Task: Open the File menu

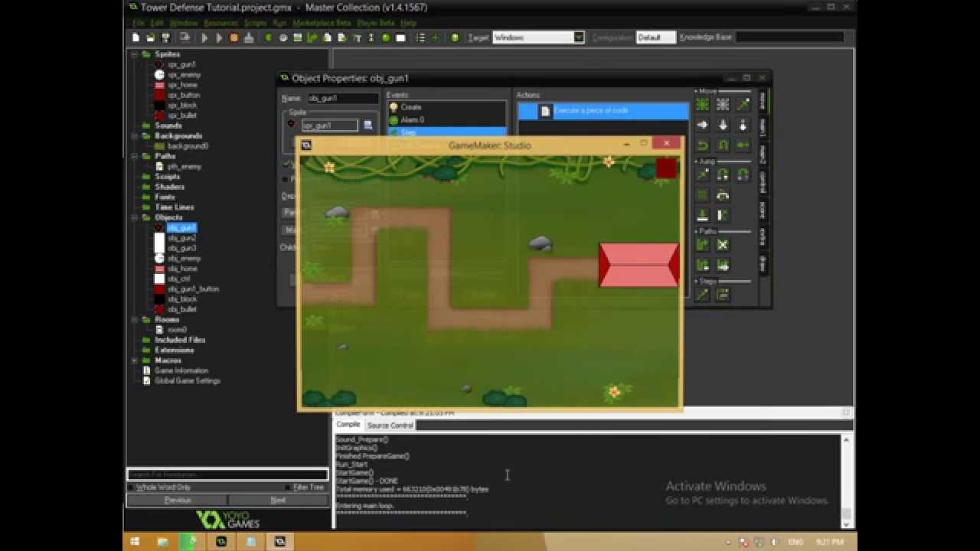Action: pos(139,23)
